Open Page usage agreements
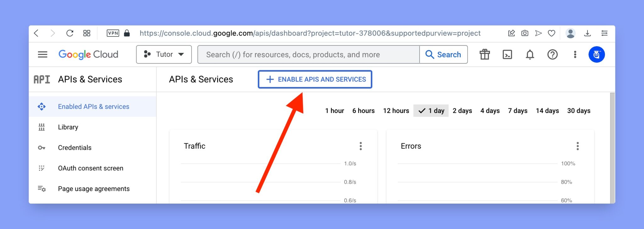 pos(93,188)
